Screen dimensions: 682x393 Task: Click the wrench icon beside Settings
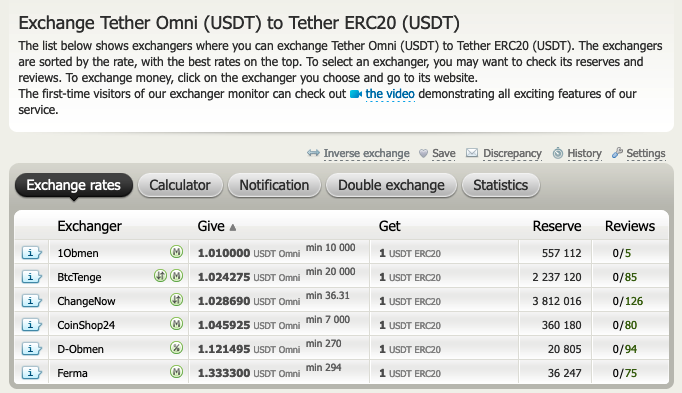click(617, 153)
